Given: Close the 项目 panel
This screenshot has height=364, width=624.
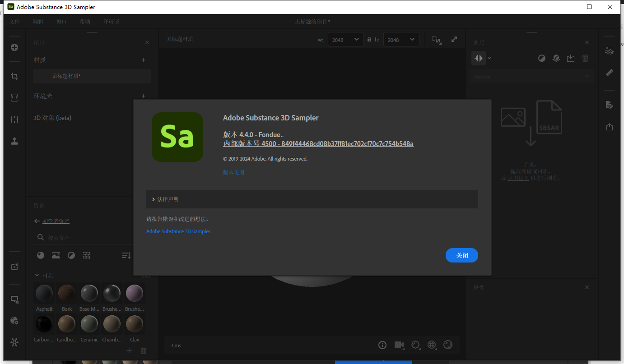Looking at the screenshot, I should point(147,42).
